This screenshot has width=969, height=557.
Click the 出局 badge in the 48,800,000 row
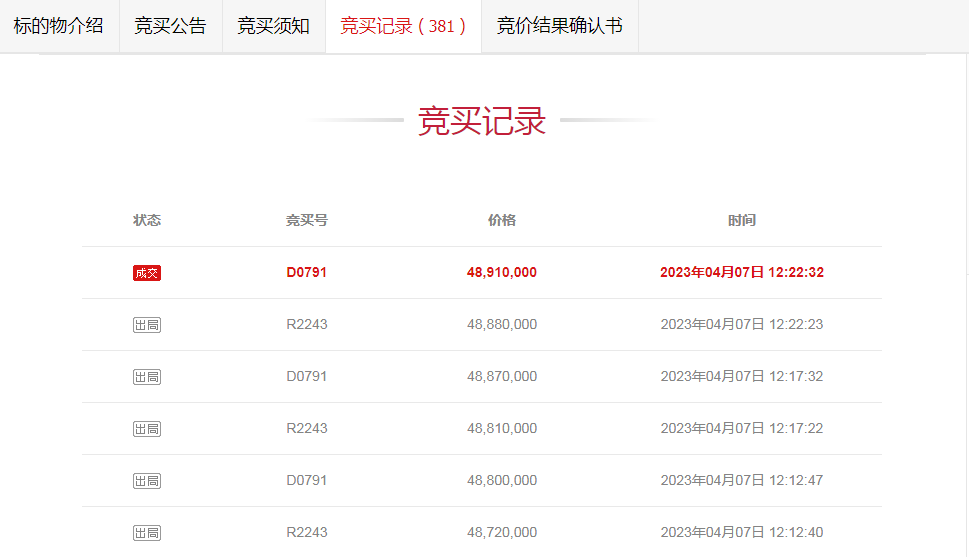pos(147,481)
